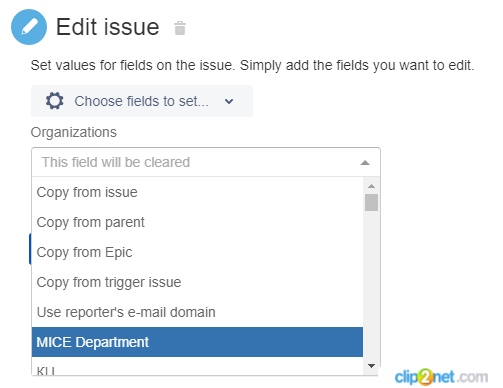Click the trash delete icon beside Edit issue
The width and height of the screenshot is (503, 388).
pos(180,28)
